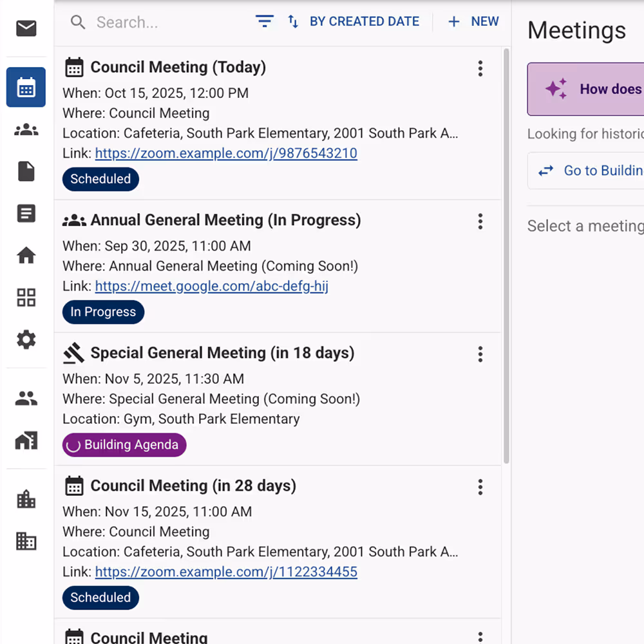644x644 pixels.
Task: Click the Meetings page heading
Action: tap(576, 30)
